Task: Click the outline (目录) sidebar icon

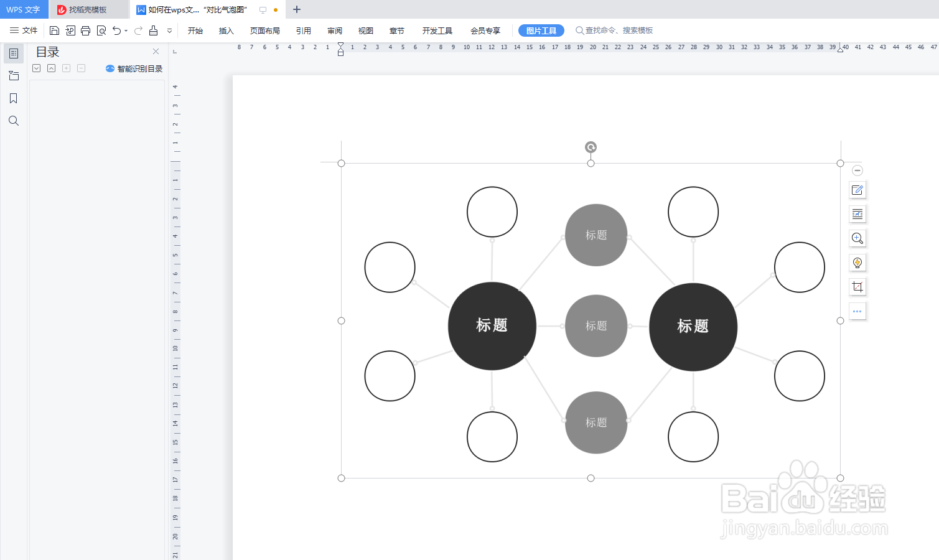Action: click(14, 54)
